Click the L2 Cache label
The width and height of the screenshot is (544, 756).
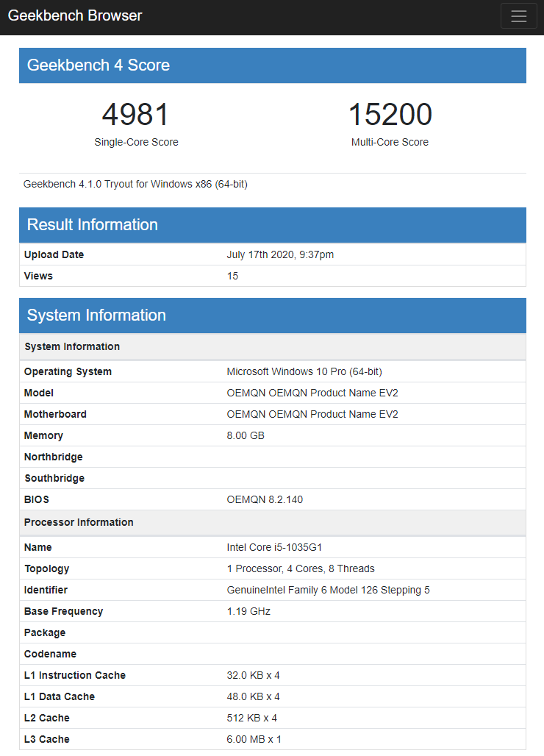pyautogui.click(x=47, y=718)
